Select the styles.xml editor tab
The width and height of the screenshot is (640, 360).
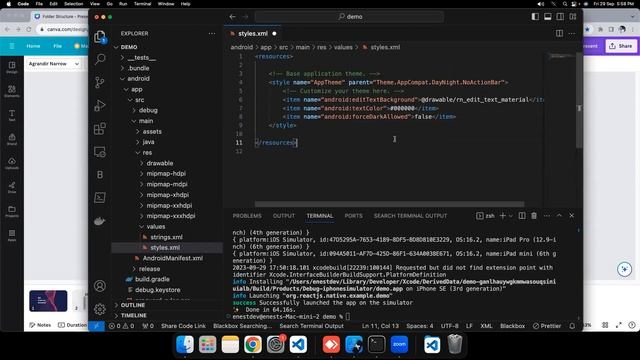point(253,33)
